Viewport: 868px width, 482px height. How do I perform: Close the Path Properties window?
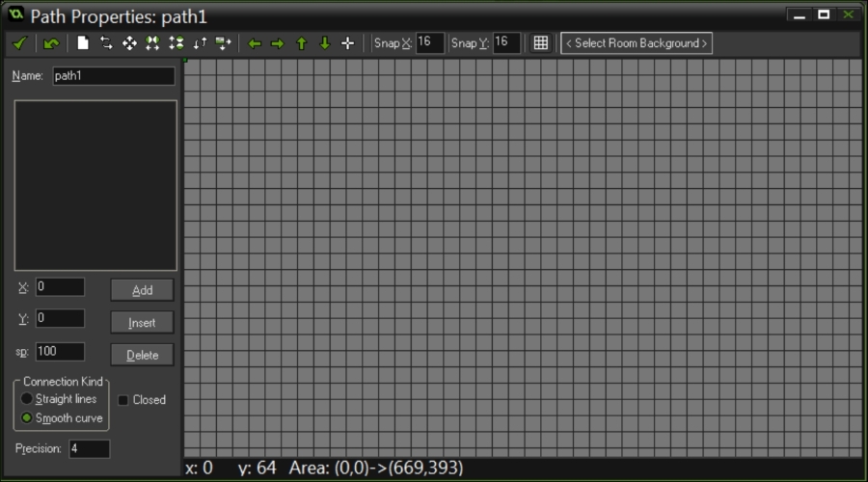click(x=848, y=14)
